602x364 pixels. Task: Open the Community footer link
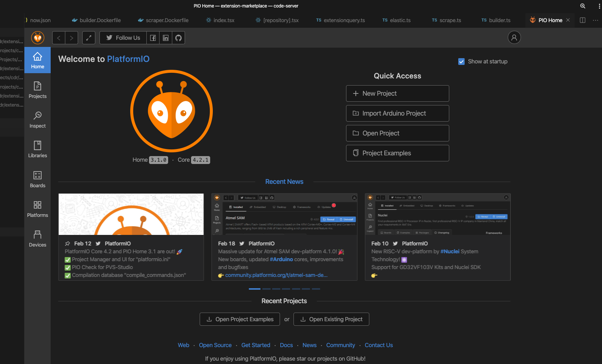coord(340,345)
